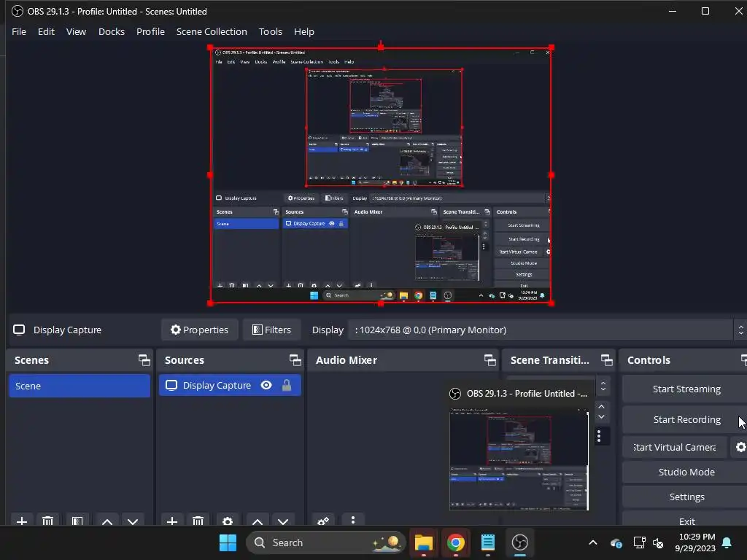
Task: Open scene filters icon in Scenes toolbar
Action: pos(77,521)
